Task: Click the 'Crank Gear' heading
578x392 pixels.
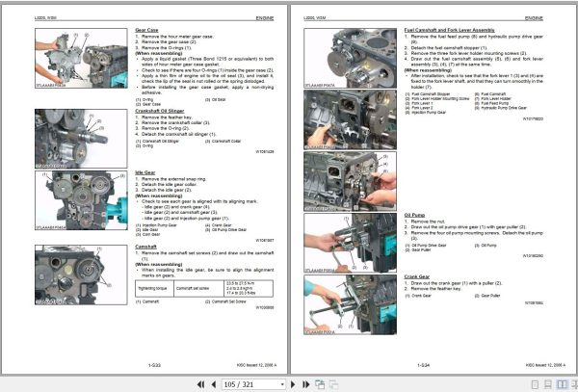Action: [x=417, y=276]
